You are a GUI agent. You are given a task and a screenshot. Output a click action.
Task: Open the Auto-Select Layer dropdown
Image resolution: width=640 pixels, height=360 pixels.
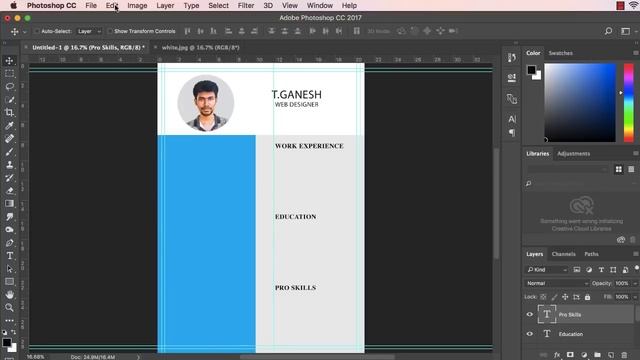(x=89, y=31)
